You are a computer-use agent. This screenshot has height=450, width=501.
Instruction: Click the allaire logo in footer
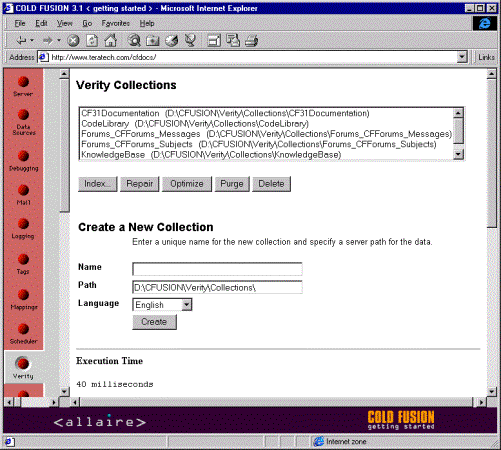click(100, 421)
